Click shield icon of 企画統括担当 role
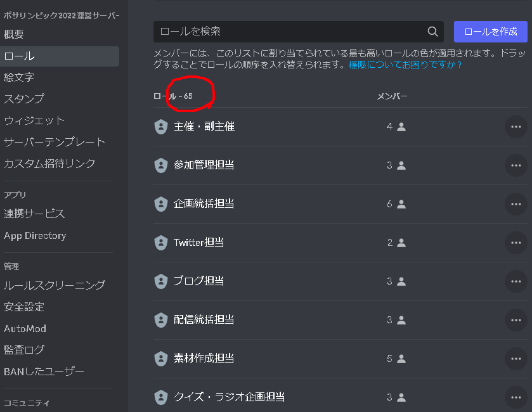532x412 pixels. [x=161, y=204]
